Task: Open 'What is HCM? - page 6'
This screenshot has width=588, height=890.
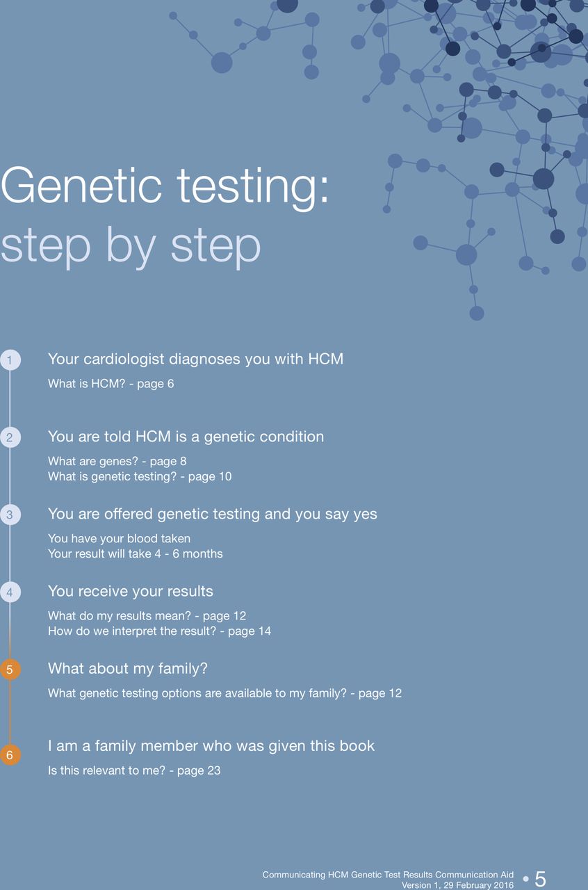Action: pos(111,384)
